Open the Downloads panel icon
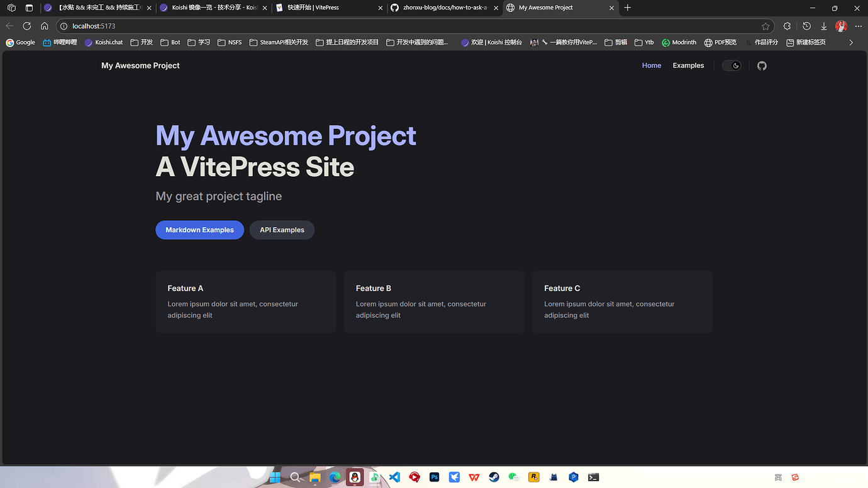 click(824, 26)
